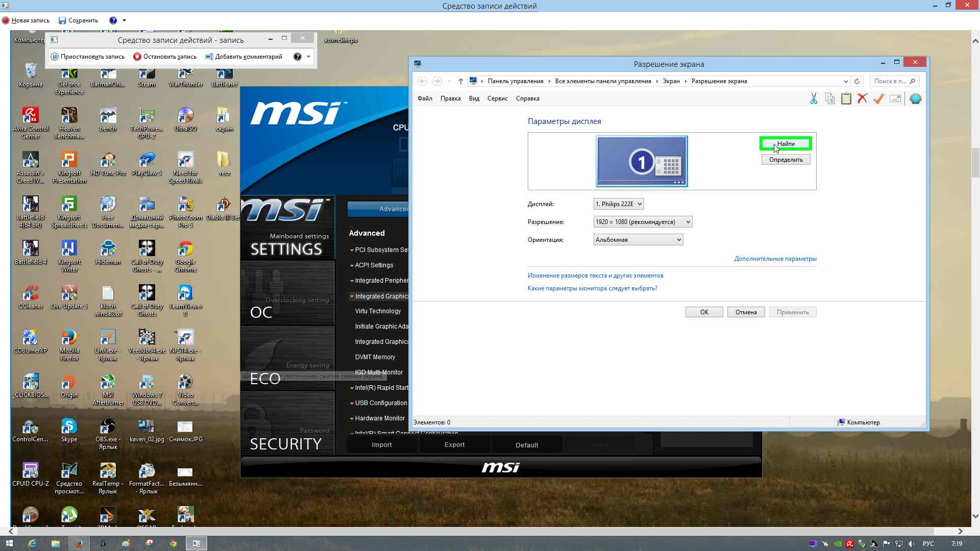Open the Дополнительные параметры link
The height and width of the screenshot is (551, 980).
click(775, 259)
